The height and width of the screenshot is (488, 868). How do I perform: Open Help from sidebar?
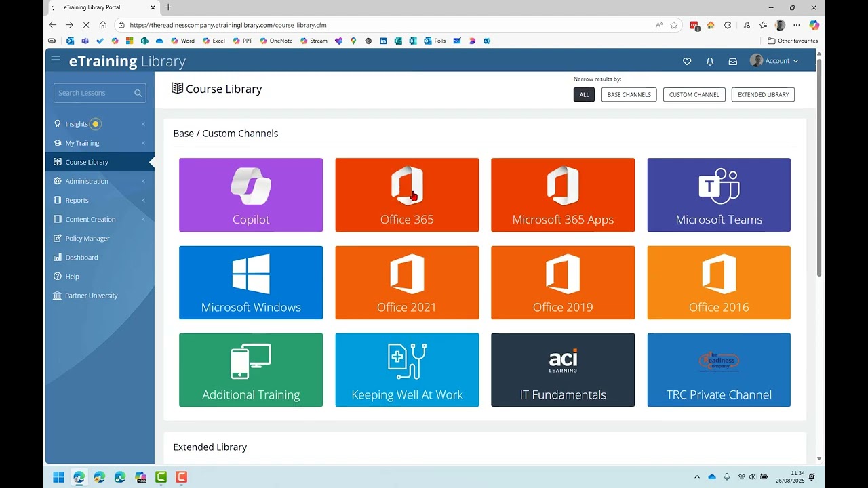tap(100, 277)
